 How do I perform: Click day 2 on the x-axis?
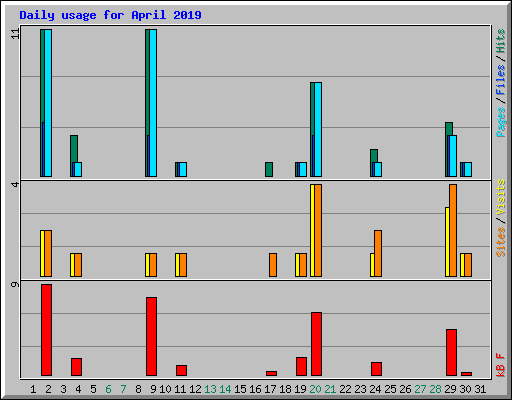tap(48, 389)
